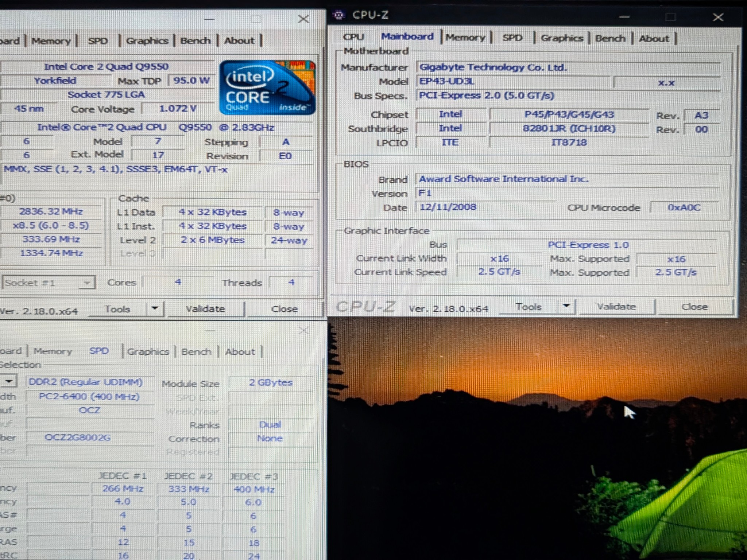Open SPD tab in Mainboard window
The image size is (747, 560).
click(x=512, y=38)
